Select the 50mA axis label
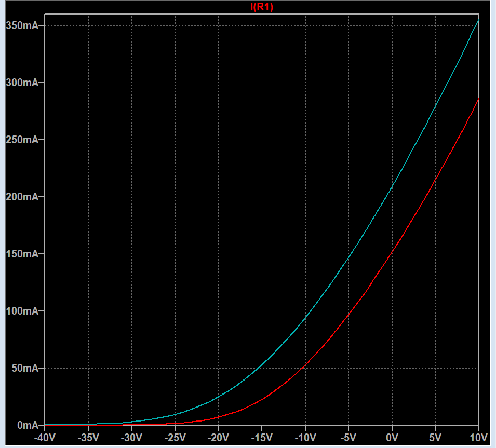Image resolution: width=496 pixels, height=448 pixels. click(25, 369)
